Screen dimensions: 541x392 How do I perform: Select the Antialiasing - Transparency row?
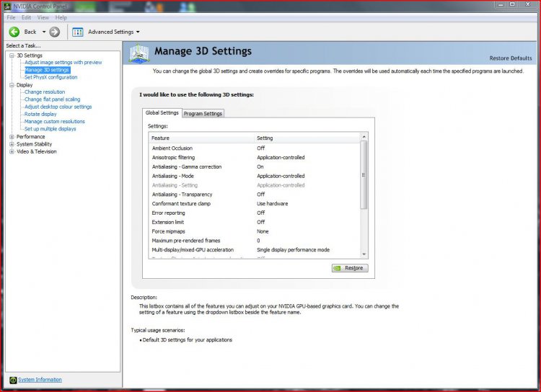(x=255, y=195)
